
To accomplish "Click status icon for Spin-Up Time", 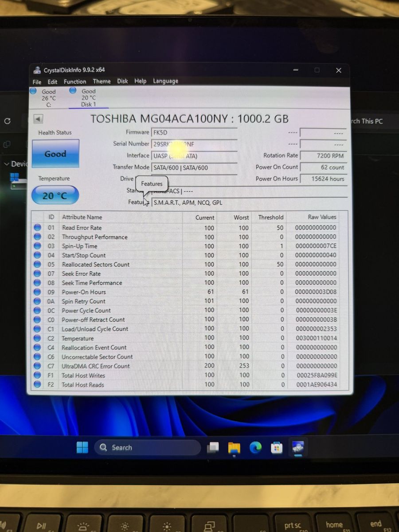I will (38, 246).
